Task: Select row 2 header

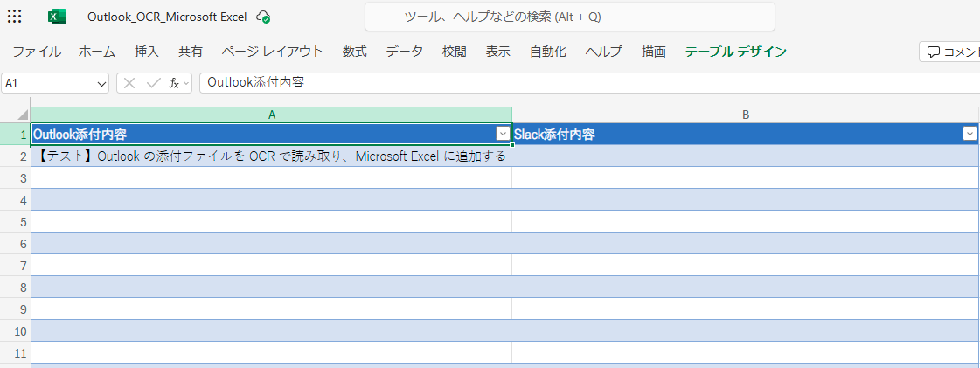Action: pos(15,156)
